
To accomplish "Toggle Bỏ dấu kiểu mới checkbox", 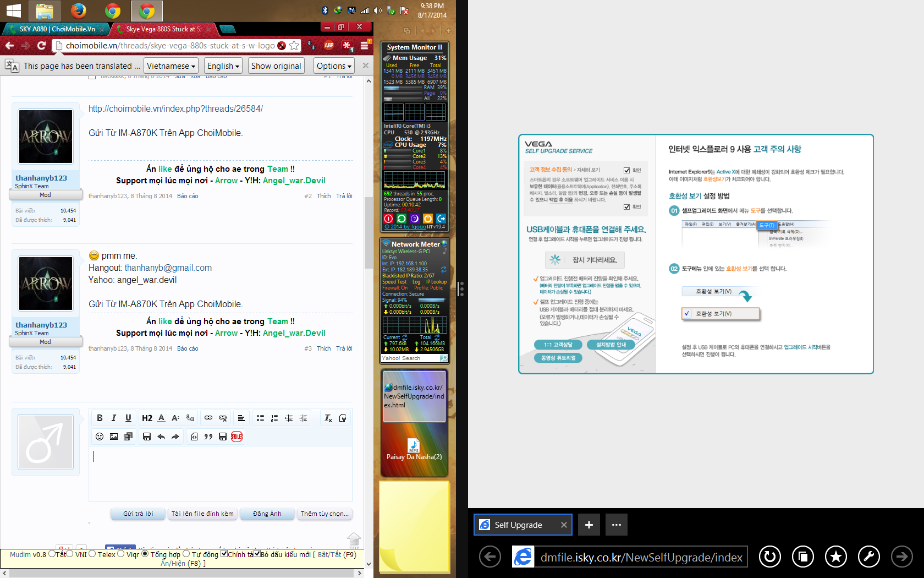I will pyautogui.click(x=257, y=554).
